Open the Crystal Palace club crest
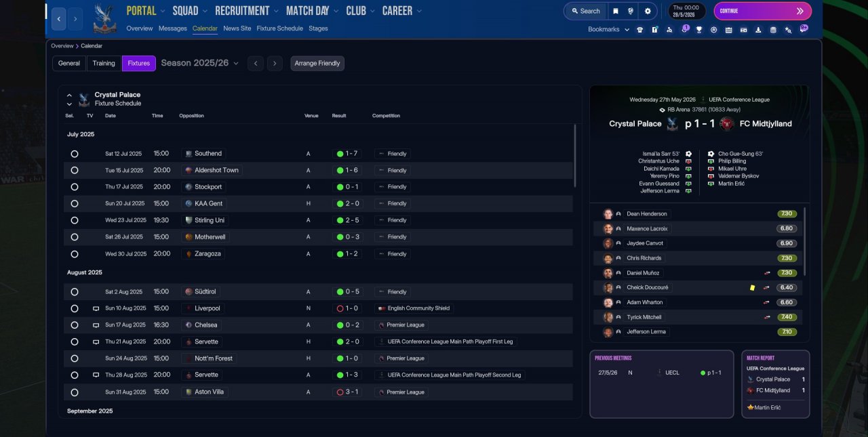Image resolution: width=868 pixels, height=437 pixels. coord(104,18)
